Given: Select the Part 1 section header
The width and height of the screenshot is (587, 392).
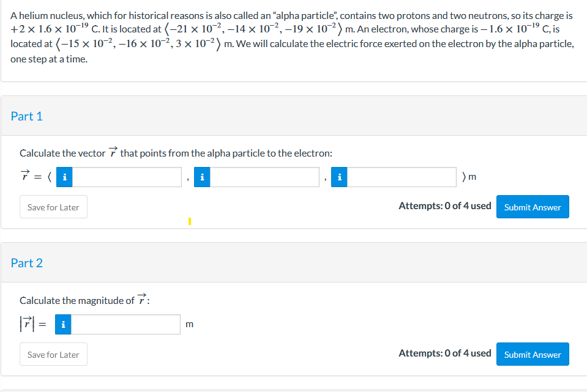Looking at the screenshot, I should click(27, 116).
